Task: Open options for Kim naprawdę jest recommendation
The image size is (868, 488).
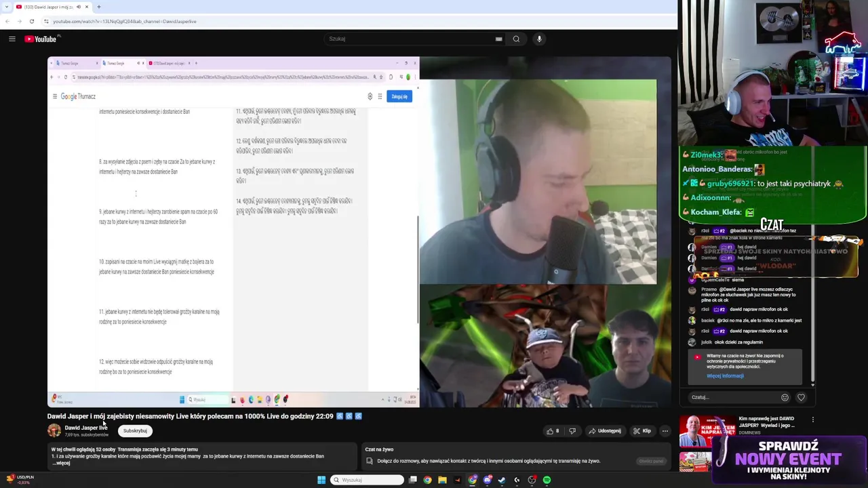Action: 813,420
